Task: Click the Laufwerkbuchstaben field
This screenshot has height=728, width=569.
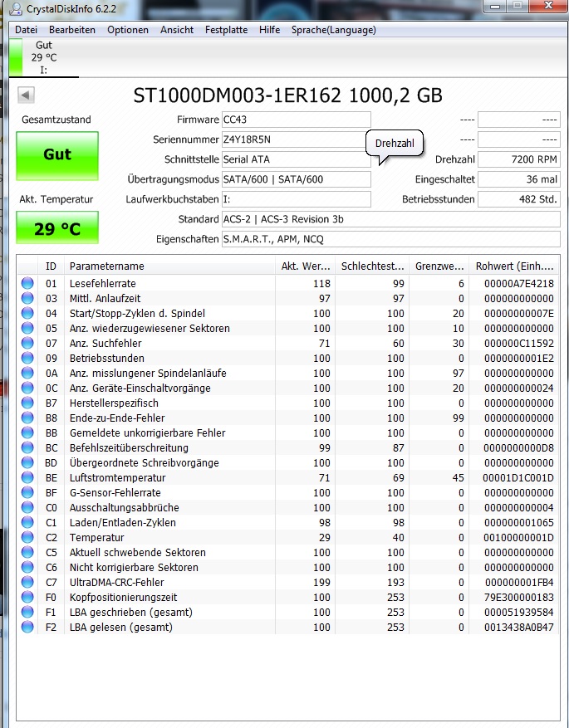Action: (x=297, y=199)
